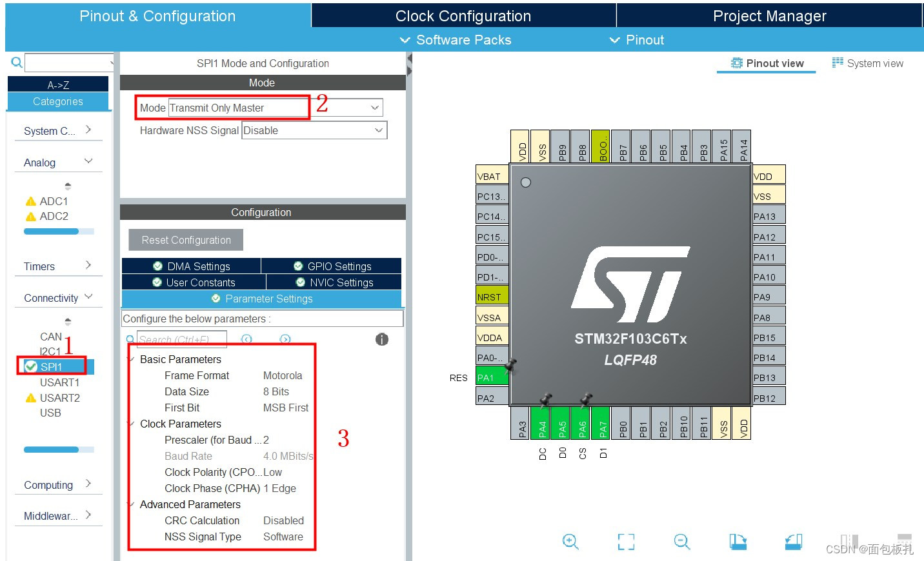
Task: Sort peripherals with A->Z button
Action: 58,84
